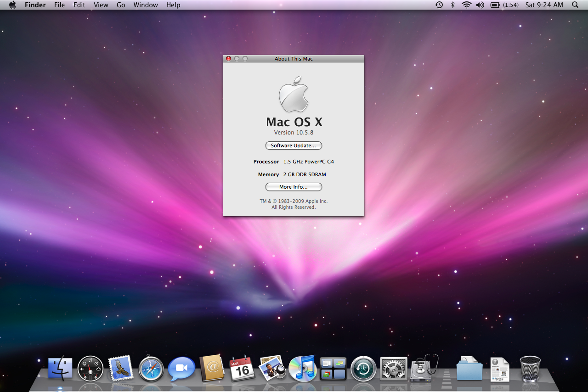The height and width of the screenshot is (392, 588).
Task: Launch iCal calendar icon
Action: pos(242,369)
